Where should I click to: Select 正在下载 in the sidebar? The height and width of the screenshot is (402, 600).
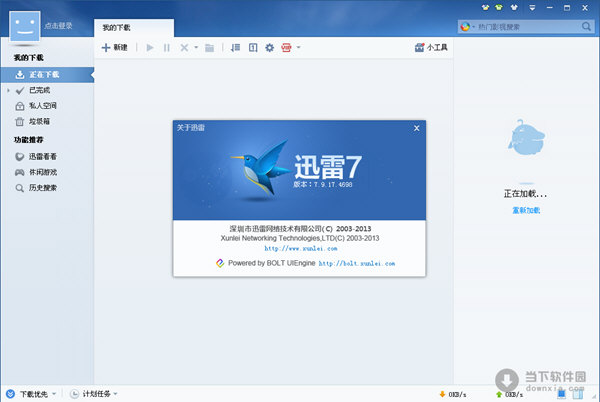point(47,75)
